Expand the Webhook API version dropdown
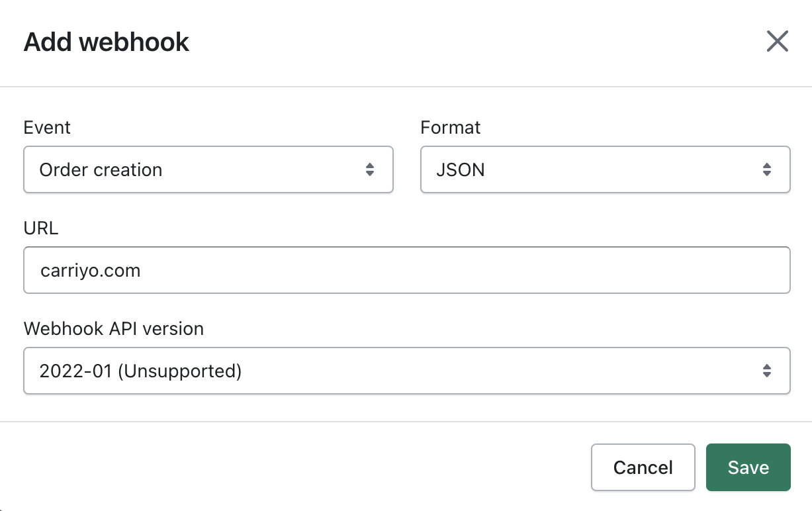The width and height of the screenshot is (812, 511). pos(406,371)
